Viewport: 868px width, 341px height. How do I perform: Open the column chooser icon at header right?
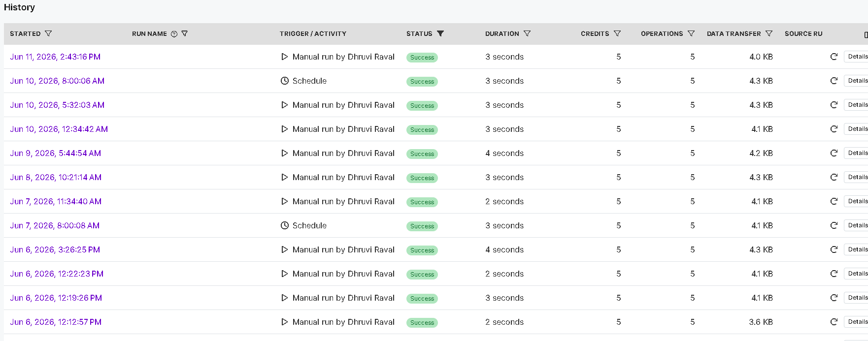pyautogui.click(x=866, y=34)
